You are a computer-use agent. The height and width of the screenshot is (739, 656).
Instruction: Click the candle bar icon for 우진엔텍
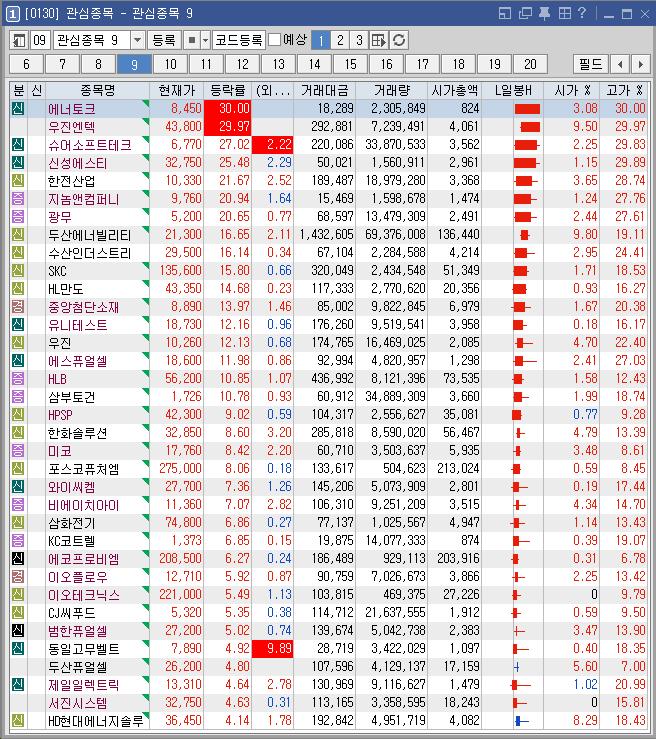[530, 127]
